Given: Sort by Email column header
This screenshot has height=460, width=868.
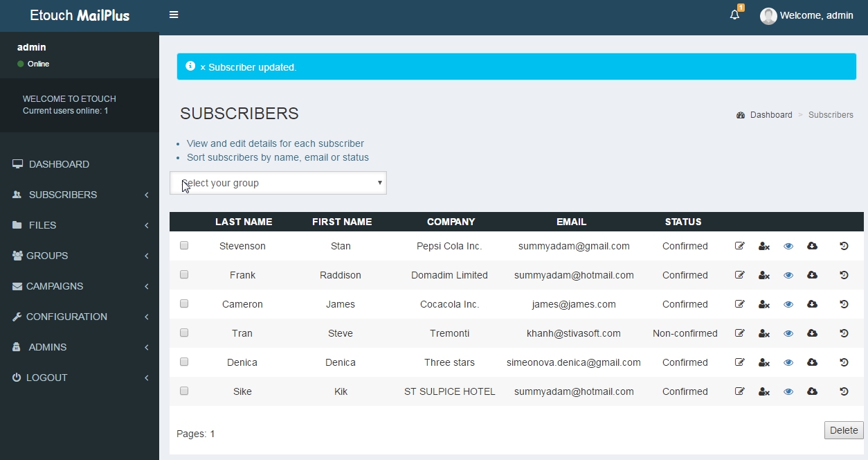Looking at the screenshot, I should (571, 222).
